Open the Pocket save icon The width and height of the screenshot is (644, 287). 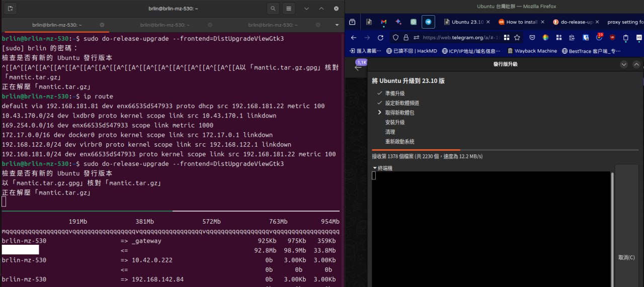tap(532, 38)
